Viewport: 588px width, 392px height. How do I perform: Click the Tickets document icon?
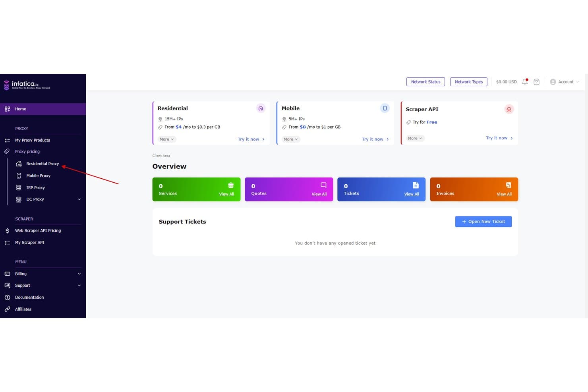(416, 185)
